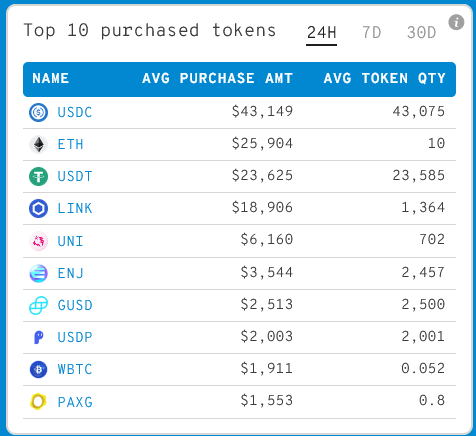Viewport: 476px width, 436px height.
Task: Click the Enjin ENJ icon
Action: pyautogui.click(x=38, y=273)
